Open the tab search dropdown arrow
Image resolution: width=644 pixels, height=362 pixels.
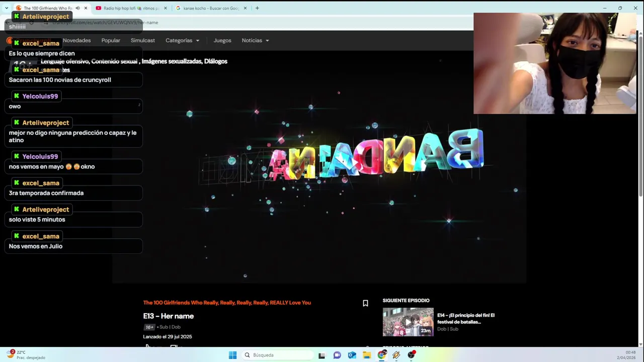(6, 8)
